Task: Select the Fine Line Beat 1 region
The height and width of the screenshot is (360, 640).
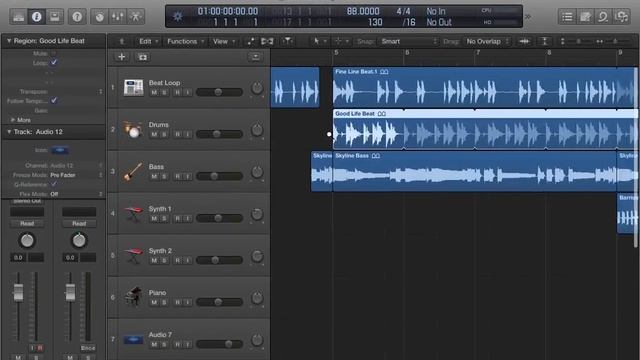Action: [485, 87]
